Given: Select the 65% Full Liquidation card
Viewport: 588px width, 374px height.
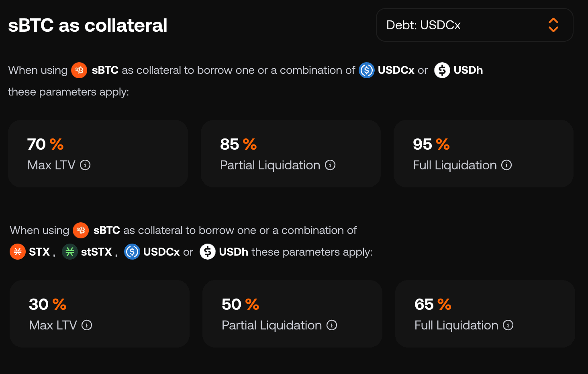Looking at the screenshot, I should click(x=485, y=314).
